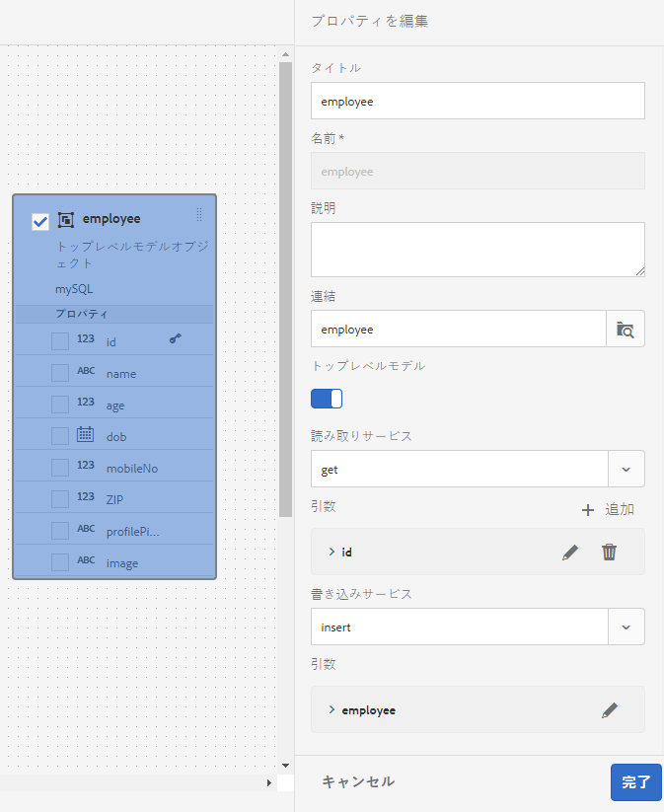Click the employee model object icon
The image size is (664, 812).
[66, 220]
